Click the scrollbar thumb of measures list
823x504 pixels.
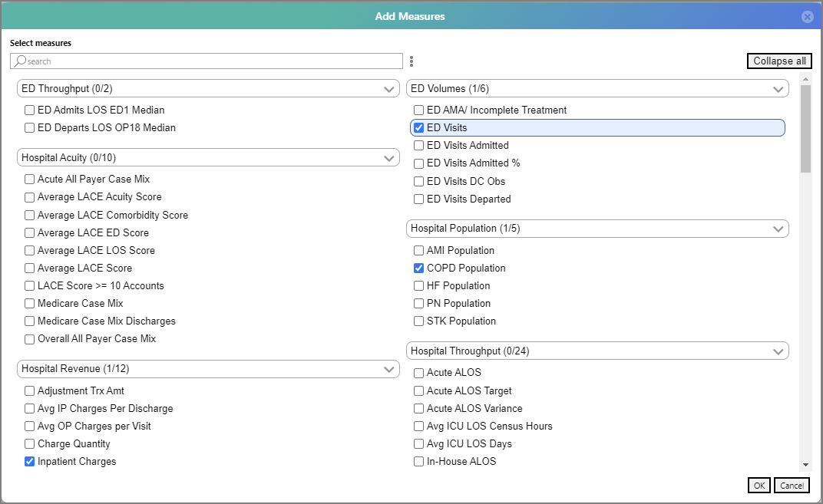(x=805, y=128)
